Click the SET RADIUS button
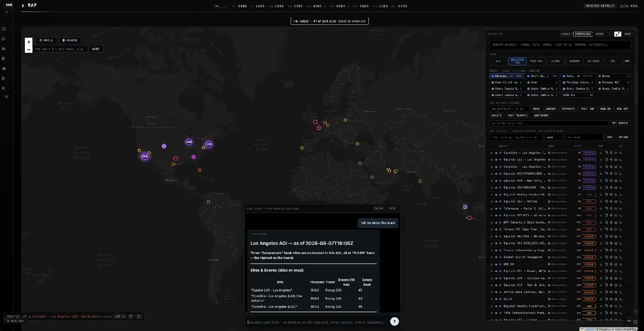This screenshot has width=644, height=331. [620, 123]
